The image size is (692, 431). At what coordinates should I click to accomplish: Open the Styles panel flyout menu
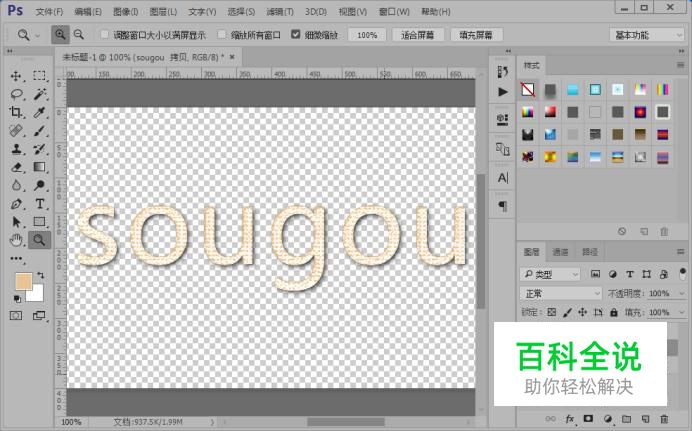tap(680, 65)
